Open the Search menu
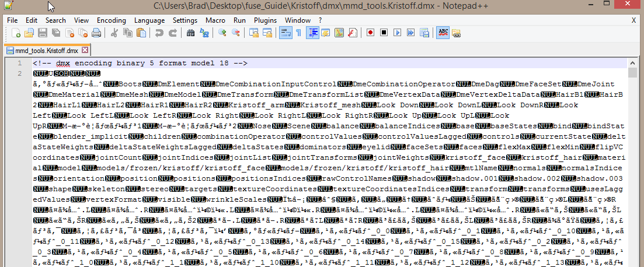 click(55, 20)
